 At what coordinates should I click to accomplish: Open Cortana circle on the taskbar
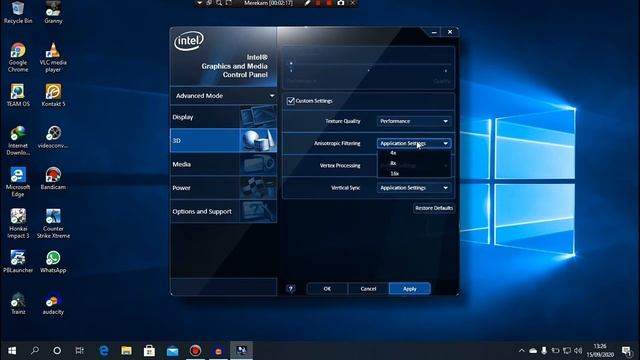[x=57, y=350]
